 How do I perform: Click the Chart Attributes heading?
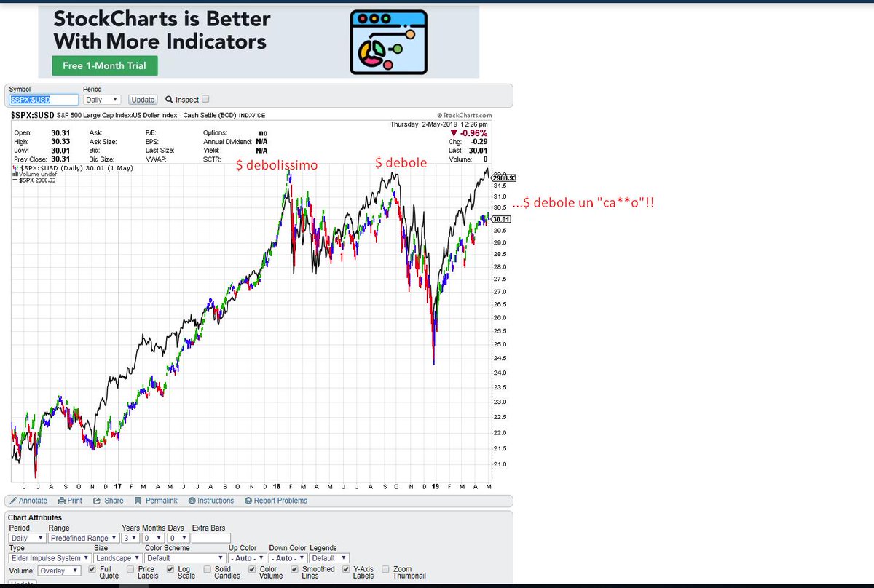(x=35, y=517)
